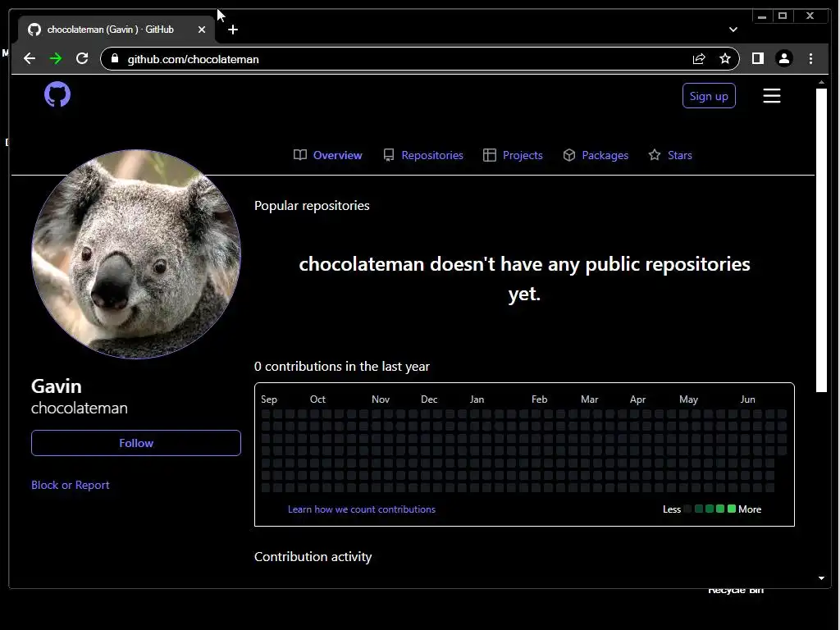840x630 pixels.
Task: Click the scrollbar down arrow
Action: coord(821,578)
